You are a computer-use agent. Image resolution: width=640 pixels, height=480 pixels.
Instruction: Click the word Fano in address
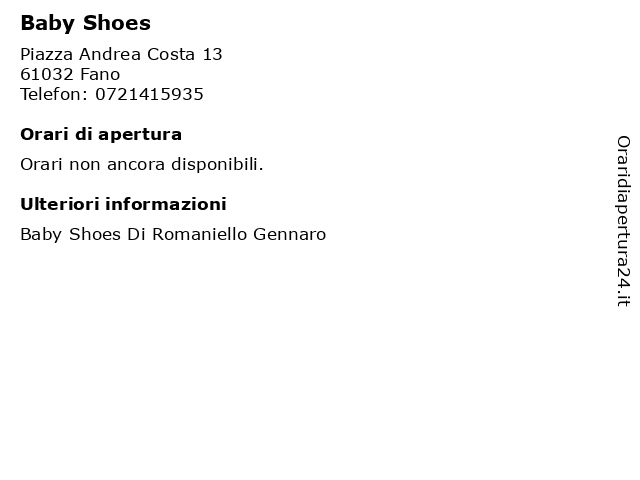point(100,74)
